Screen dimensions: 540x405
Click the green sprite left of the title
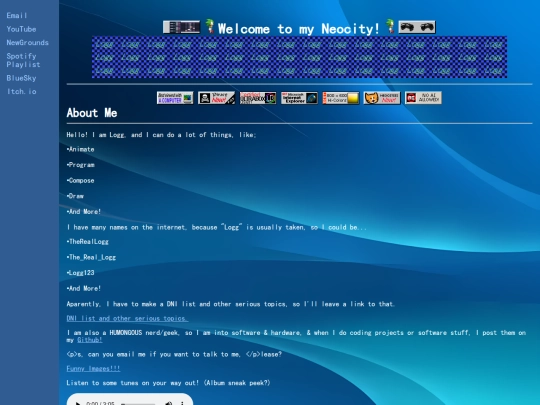point(209,27)
